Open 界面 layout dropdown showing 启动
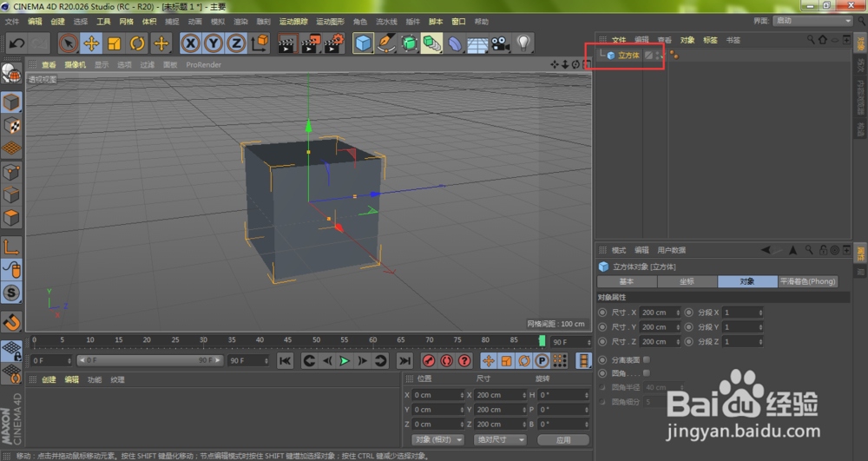 [x=812, y=21]
